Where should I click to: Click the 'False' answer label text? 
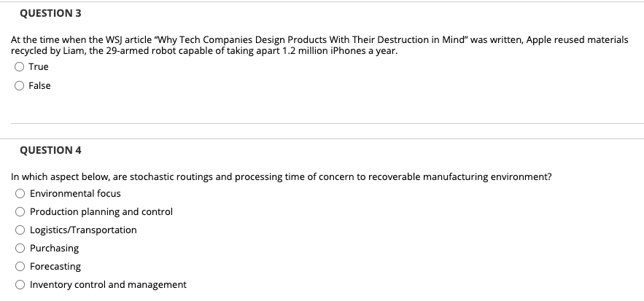click(39, 86)
